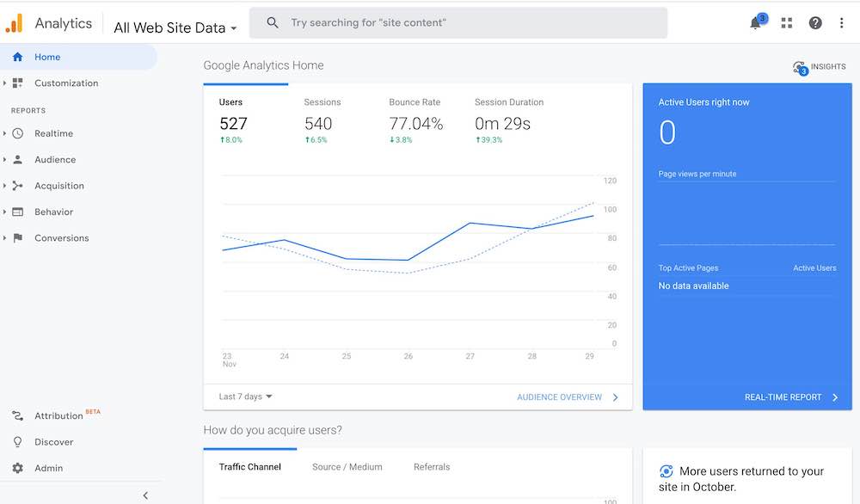
Task: Click the Active Users right now heading
Action: click(x=703, y=102)
